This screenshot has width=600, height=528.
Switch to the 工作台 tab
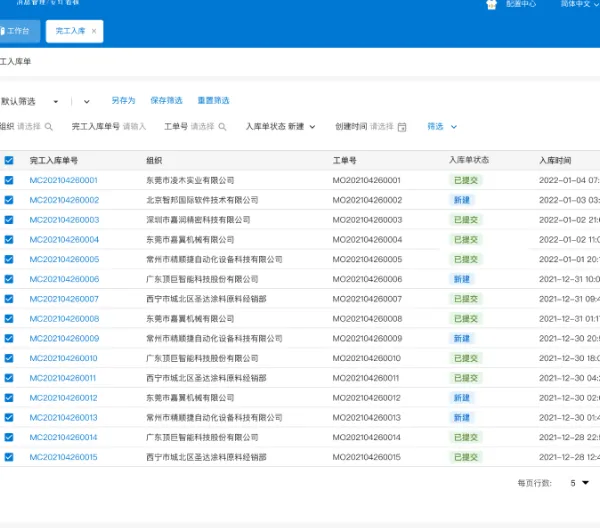click(x=18, y=31)
